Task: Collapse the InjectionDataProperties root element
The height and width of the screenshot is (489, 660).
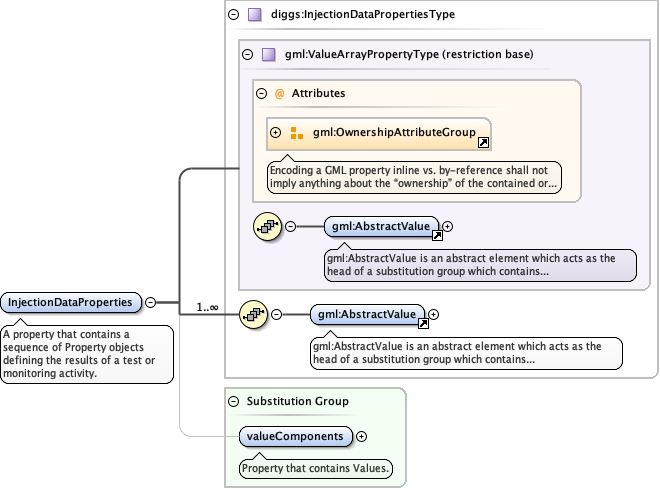Action: (x=150, y=301)
